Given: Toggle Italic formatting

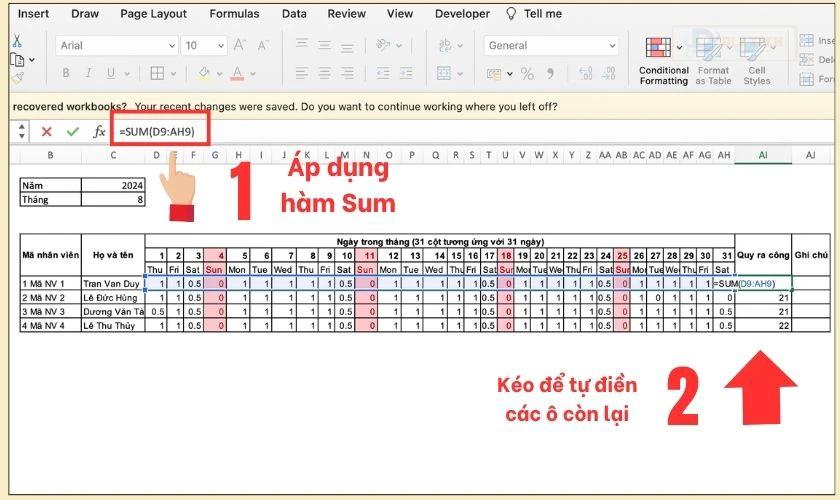Looking at the screenshot, I should pos(88,73).
